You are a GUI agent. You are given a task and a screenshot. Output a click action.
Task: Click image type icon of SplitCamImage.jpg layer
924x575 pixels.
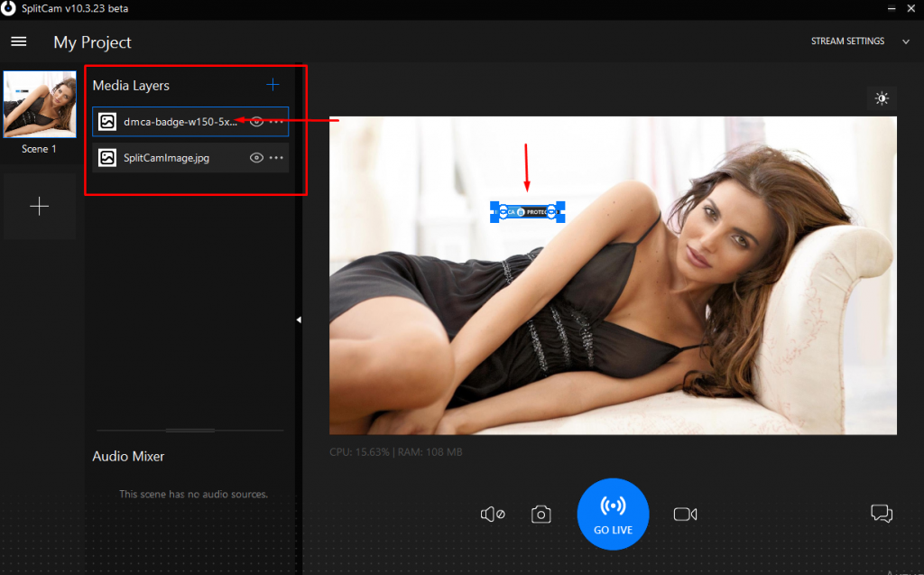pyautogui.click(x=107, y=157)
